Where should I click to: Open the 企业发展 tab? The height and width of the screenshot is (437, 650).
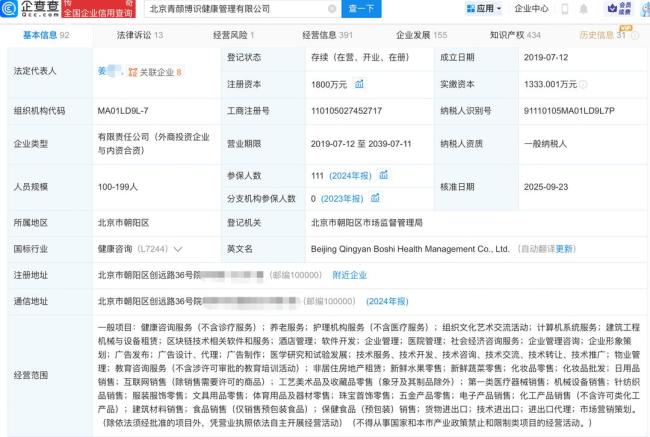click(x=422, y=35)
